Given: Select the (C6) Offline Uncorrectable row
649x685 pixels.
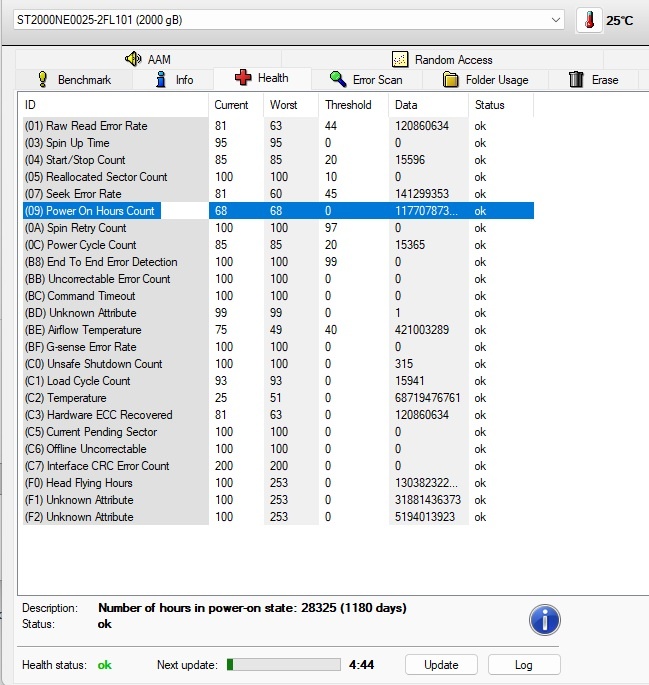Looking at the screenshot, I should pyautogui.click(x=278, y=449).
